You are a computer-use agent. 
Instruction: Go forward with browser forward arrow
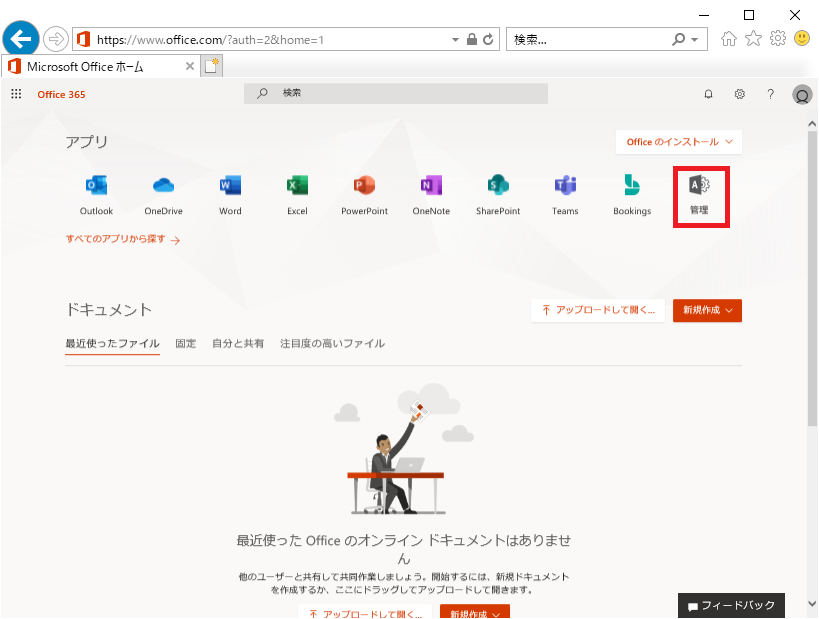pos(55,39)
